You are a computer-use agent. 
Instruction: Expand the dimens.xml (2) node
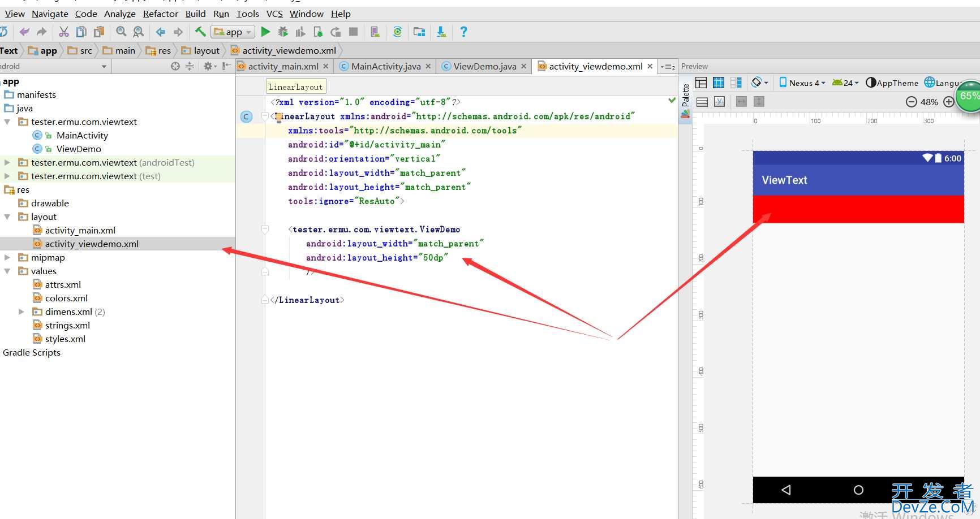click(x=22, y=312)
